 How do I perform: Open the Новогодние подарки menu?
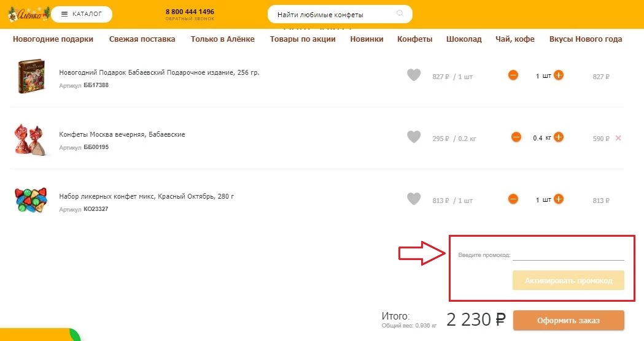point(53,39)
